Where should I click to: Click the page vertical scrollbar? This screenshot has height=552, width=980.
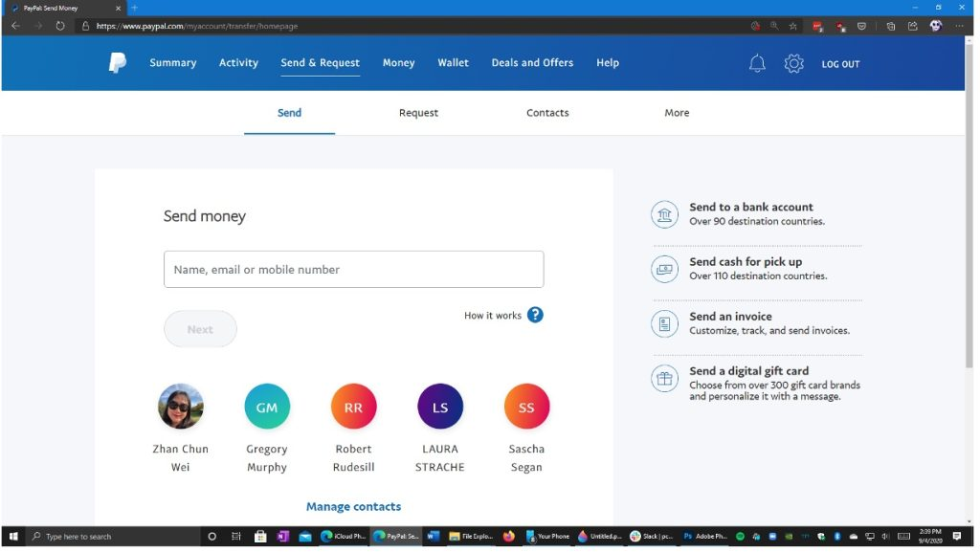pyautogui.click(x=969, y=206)
